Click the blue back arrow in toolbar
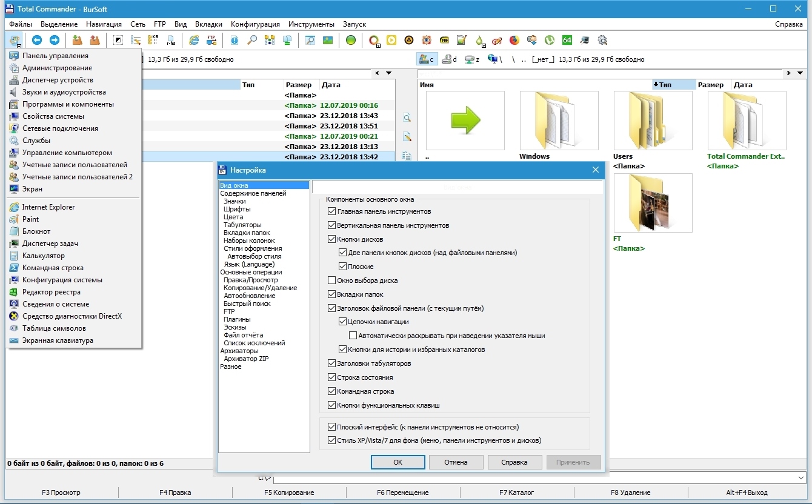812x504 pixels. [x=37, y=41]
